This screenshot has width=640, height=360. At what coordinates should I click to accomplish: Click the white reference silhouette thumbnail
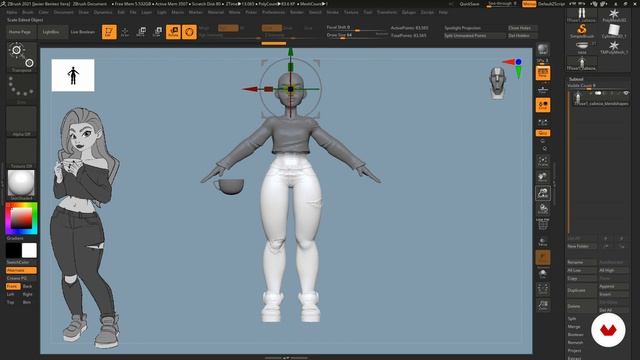point(73,76)
